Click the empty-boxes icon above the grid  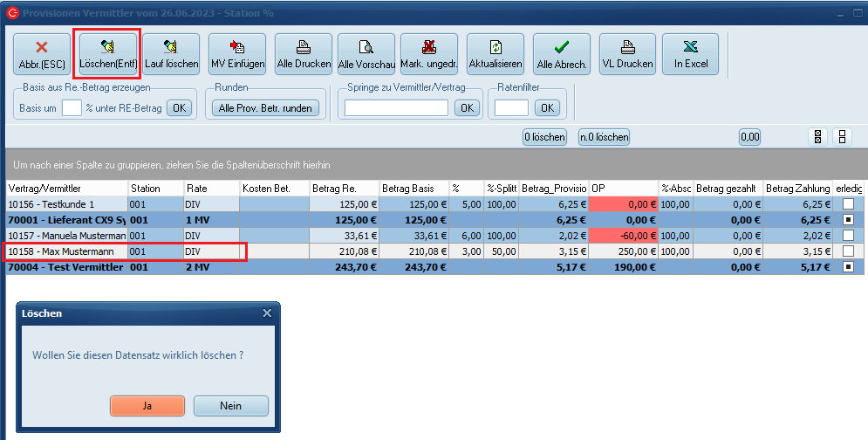click(x=843, y=137)
